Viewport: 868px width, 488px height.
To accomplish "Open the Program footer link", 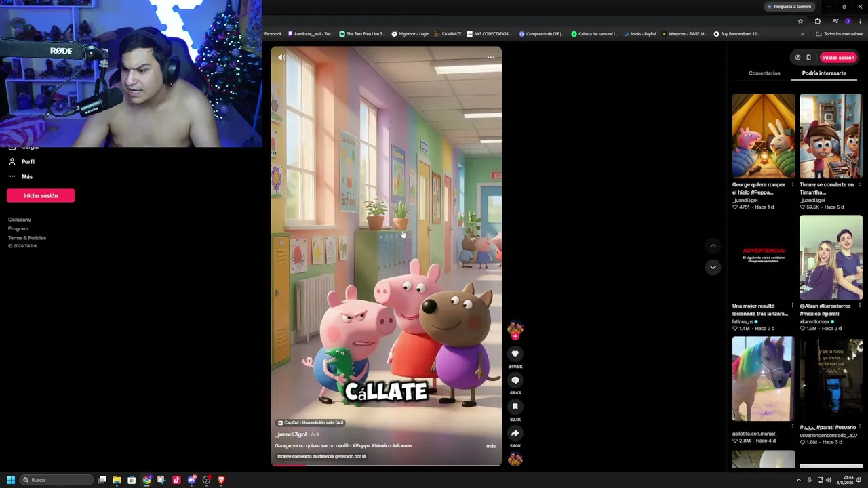I will coord(18,229).
